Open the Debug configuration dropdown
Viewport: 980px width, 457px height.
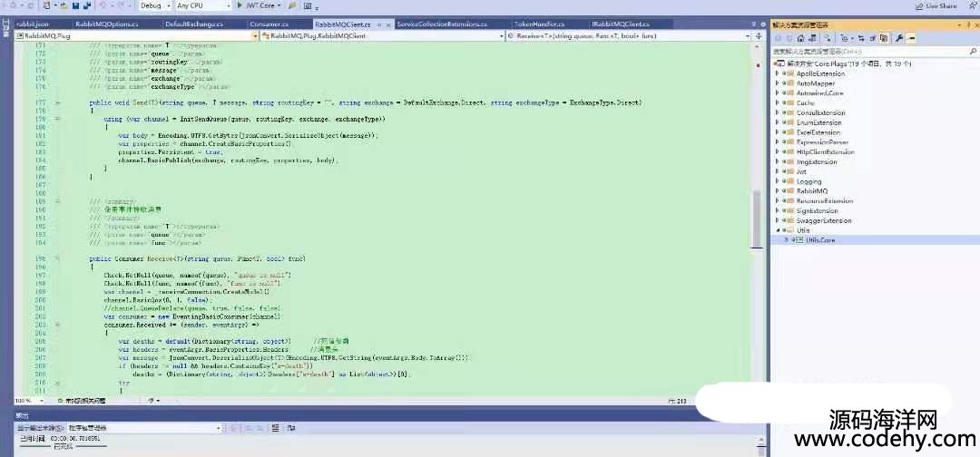click(x=152, y=5)
